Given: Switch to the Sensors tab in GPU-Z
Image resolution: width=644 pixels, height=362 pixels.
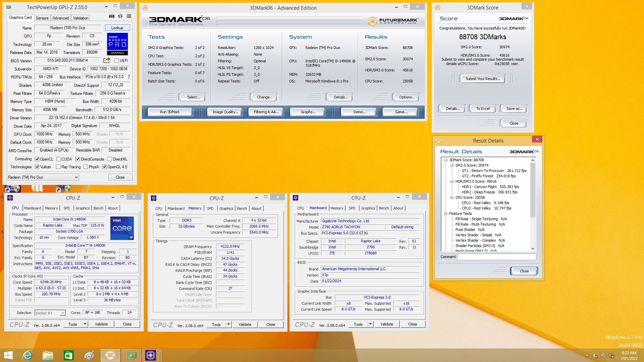Looking at the screenshot, I should (42, 18).
